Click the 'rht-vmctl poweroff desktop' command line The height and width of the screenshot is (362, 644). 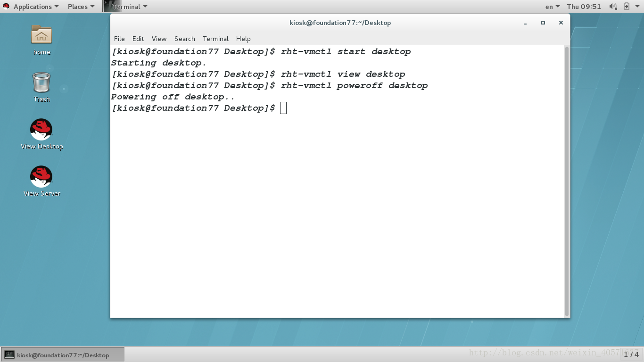pos(354,85)
